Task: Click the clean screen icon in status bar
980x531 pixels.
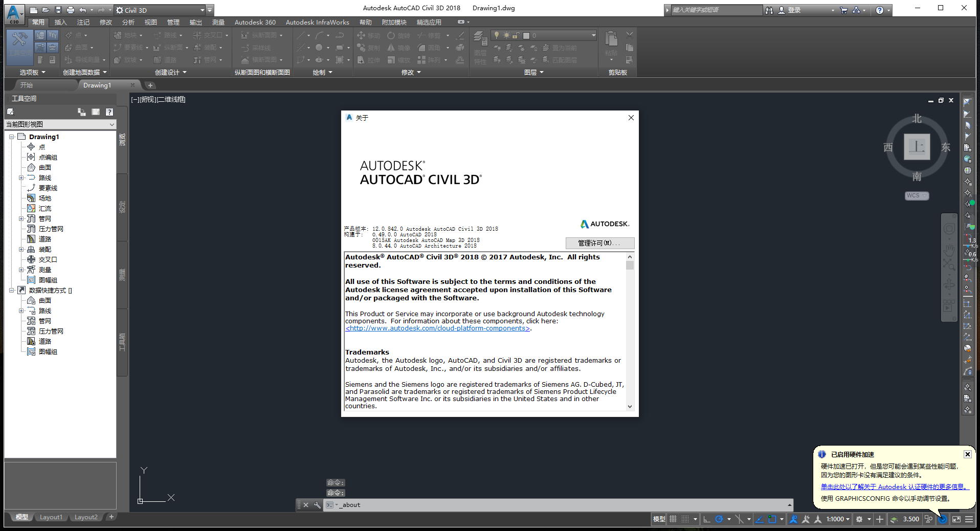Action: tap(956, 519)
